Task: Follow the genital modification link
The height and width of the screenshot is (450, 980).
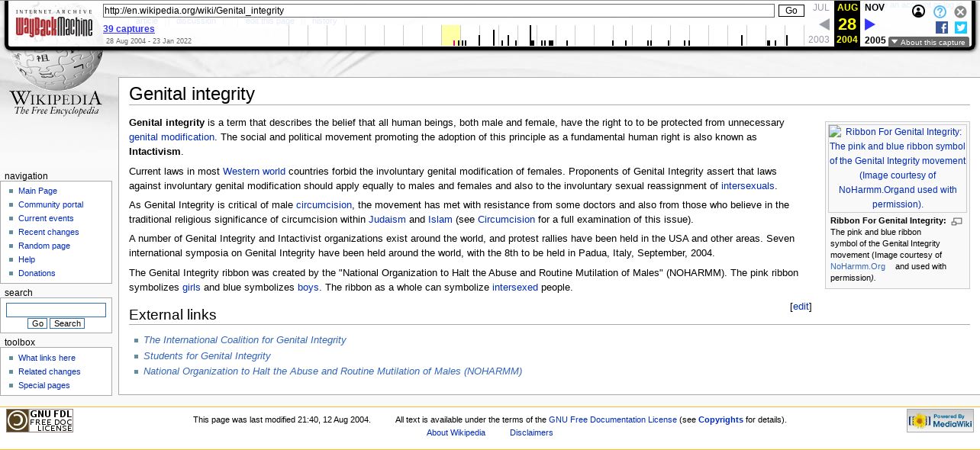Action: coord(172,137)
